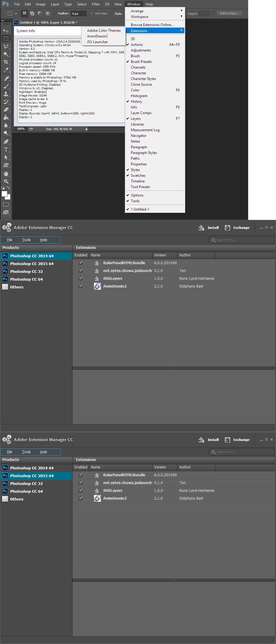Click Install in lower Extension Manager window
The width and height of the screenshot is (276, 644).
209,440
